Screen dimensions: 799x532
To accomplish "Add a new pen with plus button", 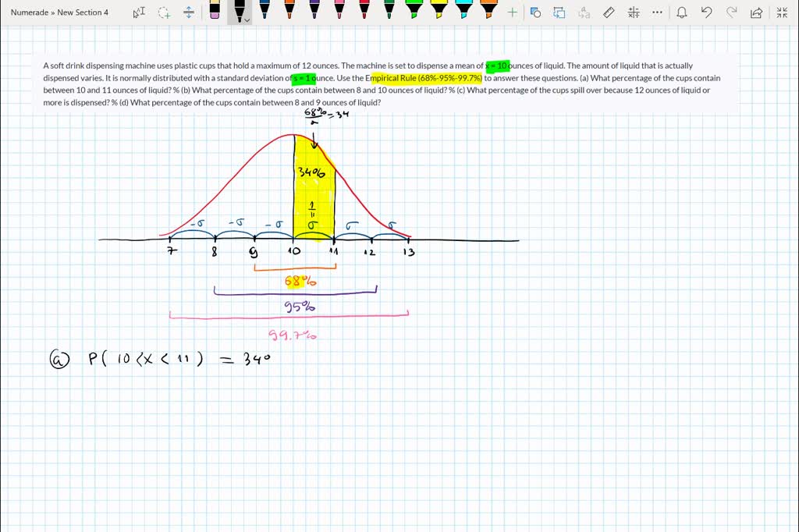I will coord(513,12).
